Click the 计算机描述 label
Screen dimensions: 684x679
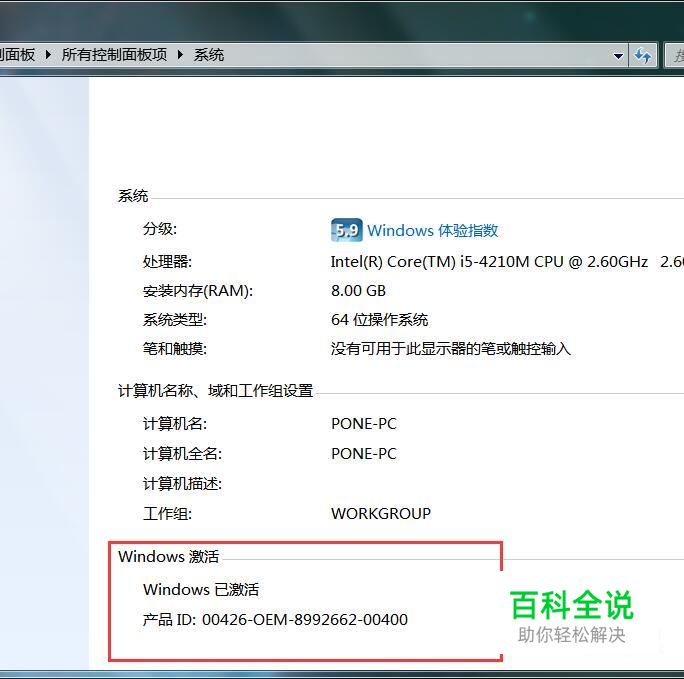[x=182, y=483]
